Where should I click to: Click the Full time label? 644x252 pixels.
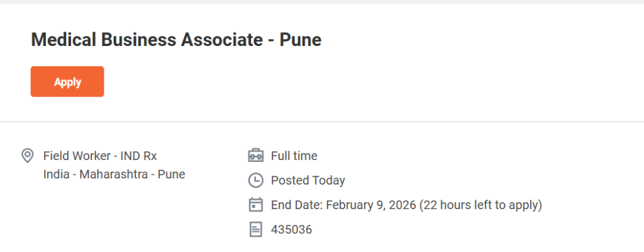[294, 156]
